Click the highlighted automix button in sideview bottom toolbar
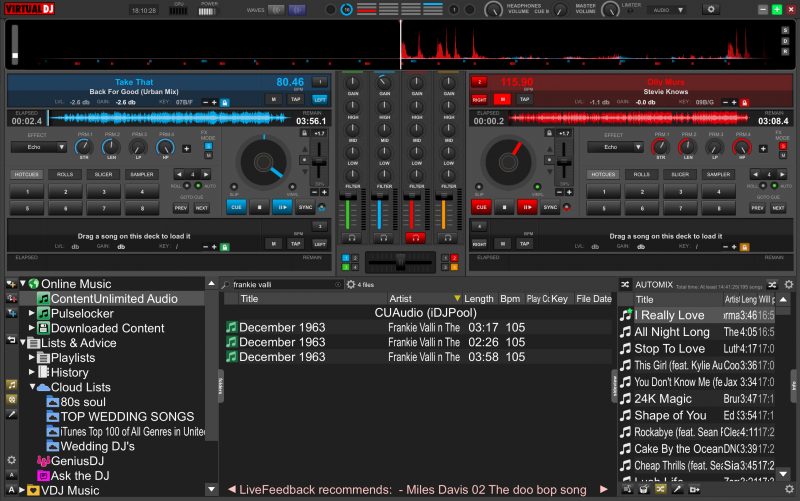Image resolution: width=800 pixels, height=501 pixels. [660, 489]
